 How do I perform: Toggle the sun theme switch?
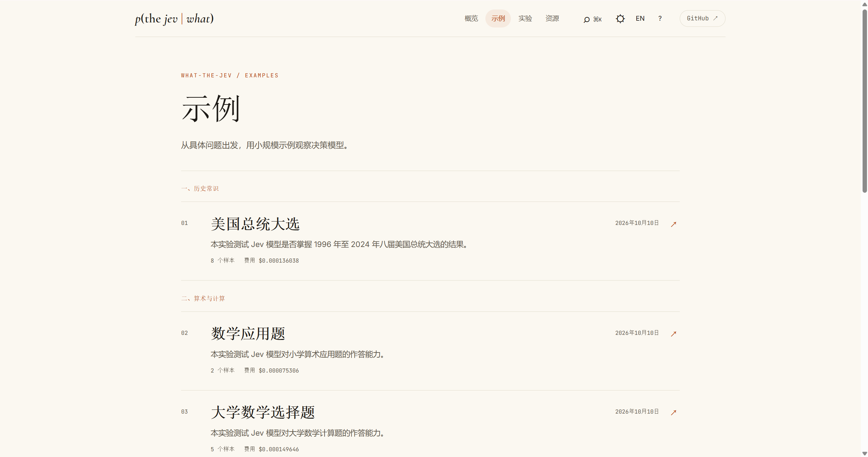click(620, 19)
